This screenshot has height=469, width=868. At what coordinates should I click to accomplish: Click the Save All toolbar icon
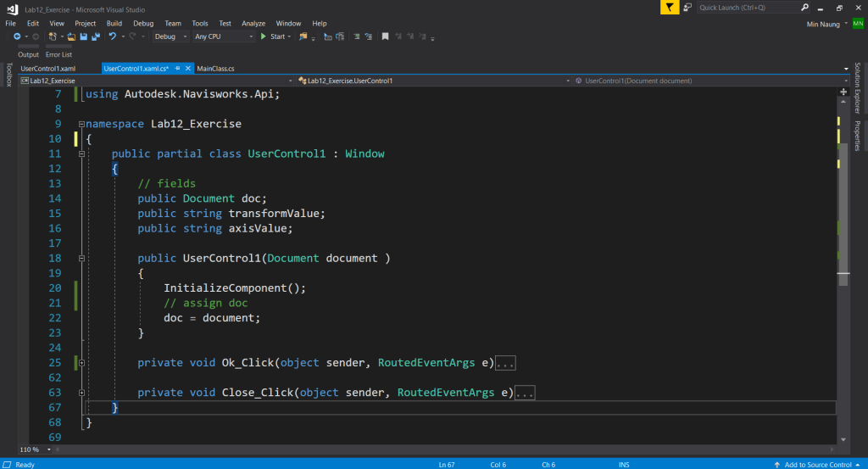[96, 37]
